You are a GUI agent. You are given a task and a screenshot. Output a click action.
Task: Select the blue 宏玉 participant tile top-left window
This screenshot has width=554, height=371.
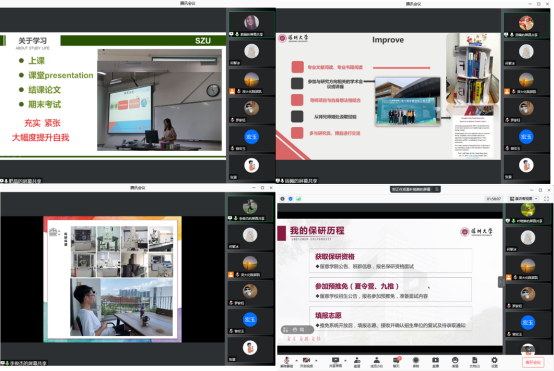(x=252, y=137)
